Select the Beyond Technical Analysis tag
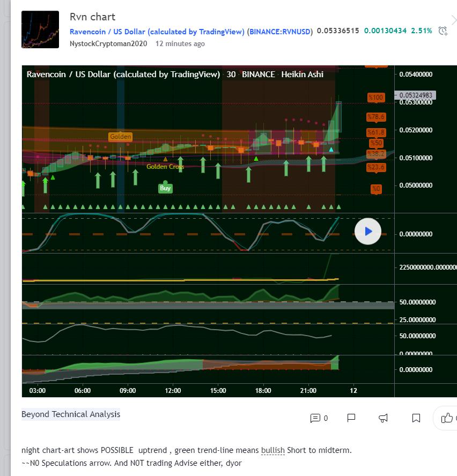Screen dimensions: 457x476 pos(71,414)
